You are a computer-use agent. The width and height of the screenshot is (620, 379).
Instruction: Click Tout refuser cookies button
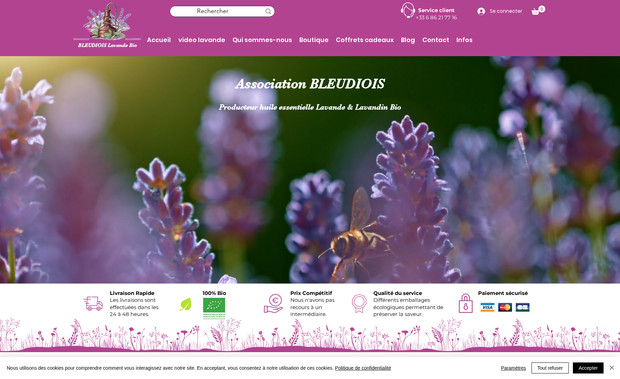pos(550,368)
